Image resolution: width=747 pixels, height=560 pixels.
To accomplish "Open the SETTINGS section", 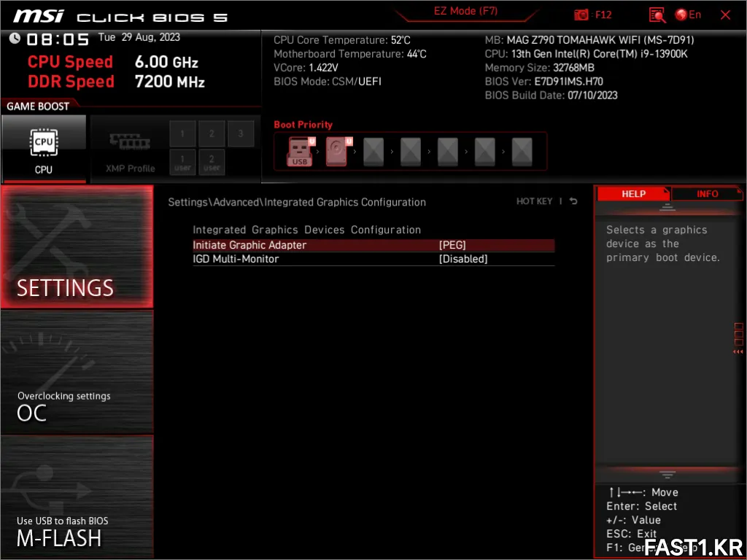I will click(77, 246).
